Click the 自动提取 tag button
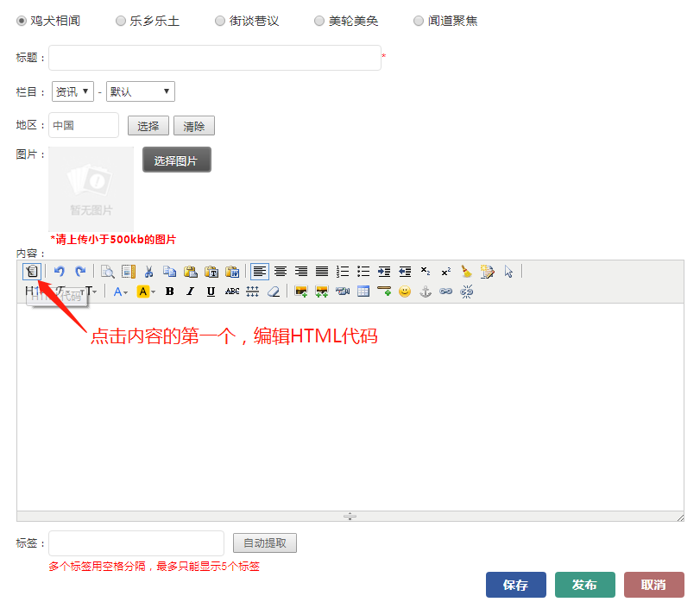Screen dimensions: 700x602 (x=265, y=543)
